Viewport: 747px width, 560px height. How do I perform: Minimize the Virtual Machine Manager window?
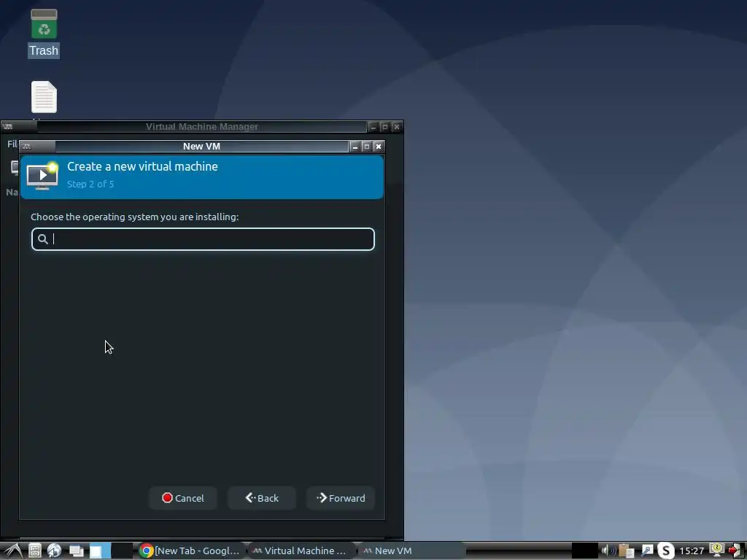pyautogui.click(x=373, y=127)
